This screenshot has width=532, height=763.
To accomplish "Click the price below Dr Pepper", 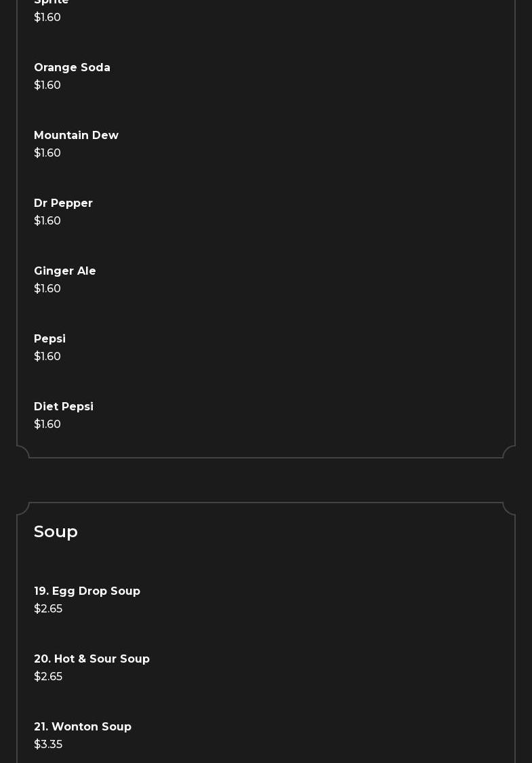I will point(47,221).
